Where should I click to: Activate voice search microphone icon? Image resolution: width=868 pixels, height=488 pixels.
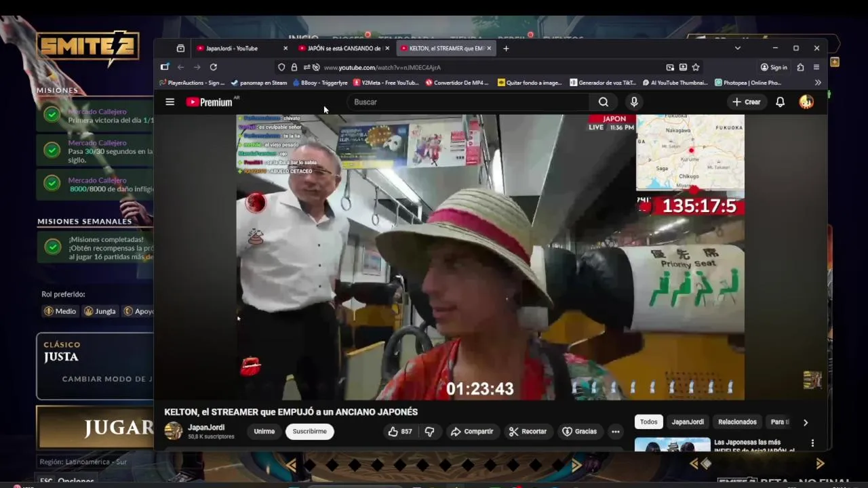click(634, 102)
